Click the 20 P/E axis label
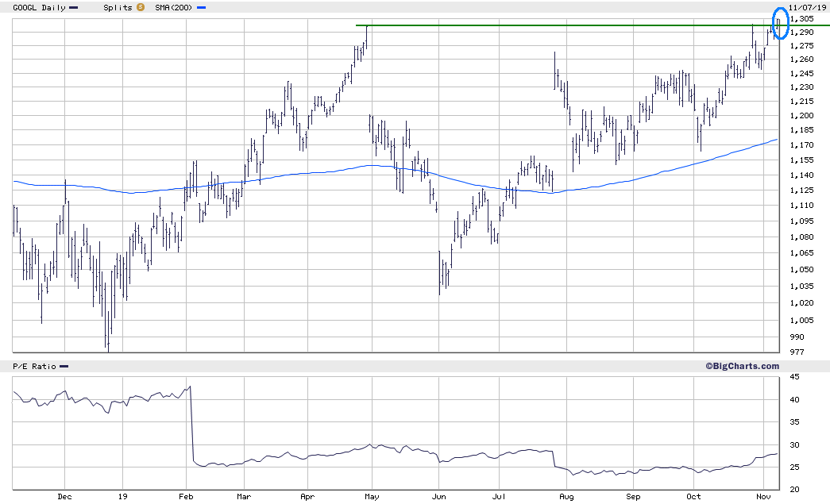Image resolution: width=830 pixels, height=504 pixels. coord(794,490)
